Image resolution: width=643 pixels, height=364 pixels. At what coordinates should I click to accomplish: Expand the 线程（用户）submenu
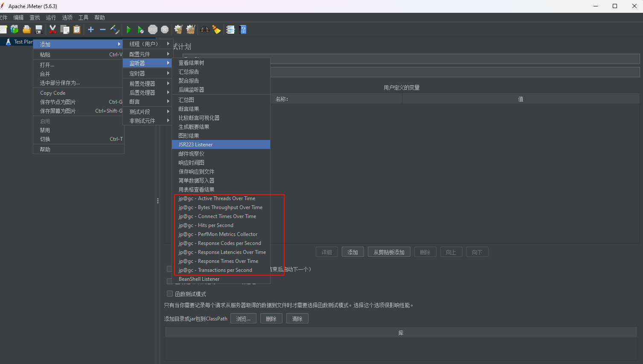(148, 44)
